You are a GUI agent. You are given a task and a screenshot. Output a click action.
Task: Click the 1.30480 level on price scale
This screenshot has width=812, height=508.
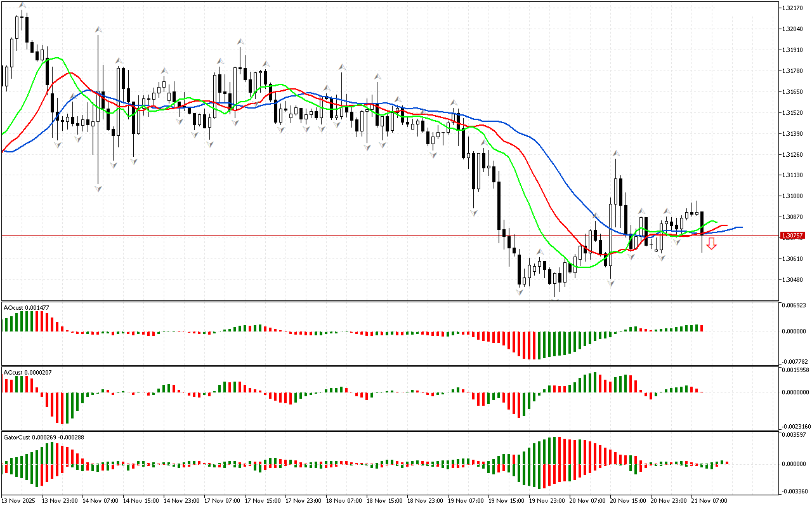pyautogui.click(x=794, y=280)
